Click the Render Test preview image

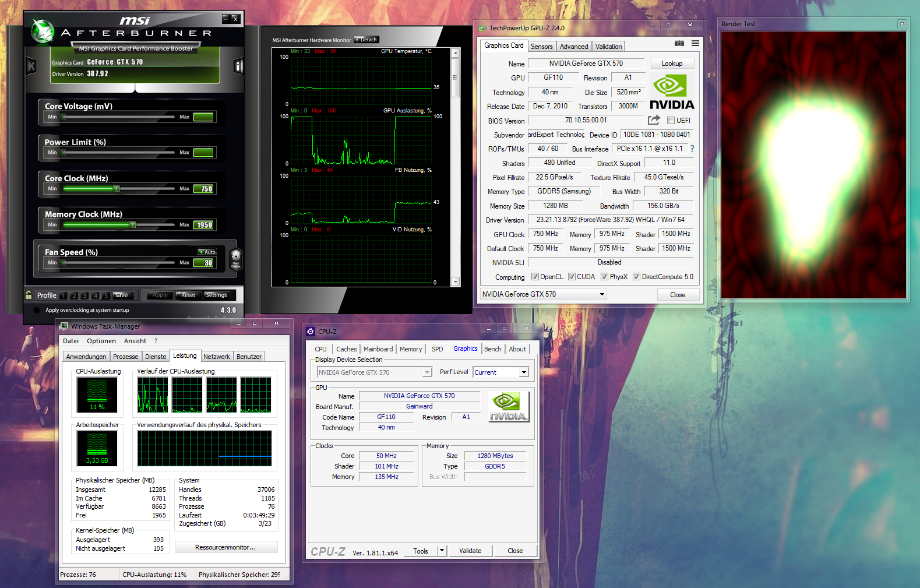pyautogui.click(x=813, y=165)
